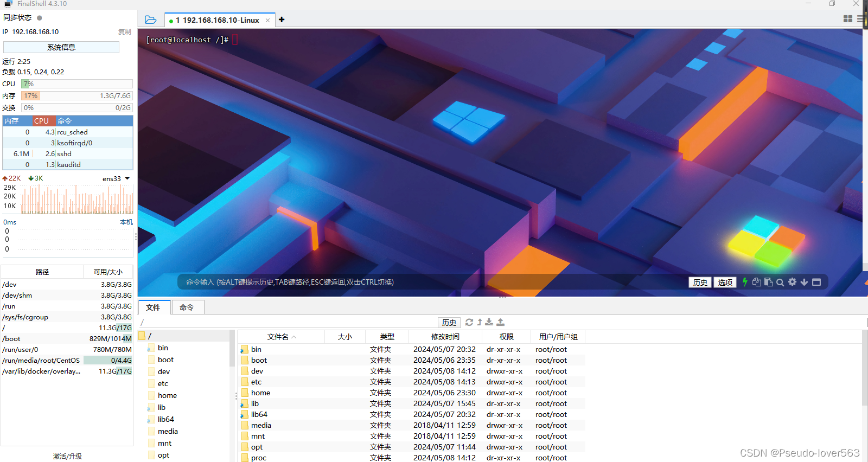Refresh the file list
Viewport: 868px width, 462px height.
click(x=469, y=322)
